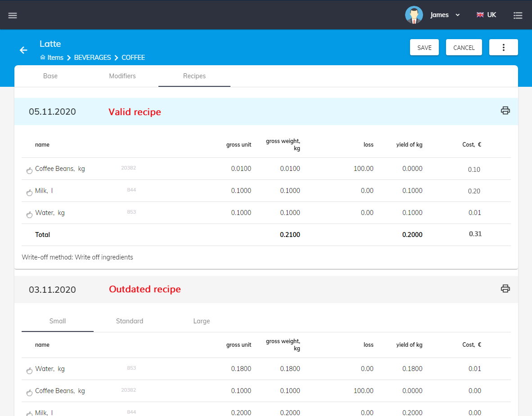The height and width of the screenshot is (416, 532).
Task: Print the valid recipe from 05.11.2020
Action: coord(505,111)
